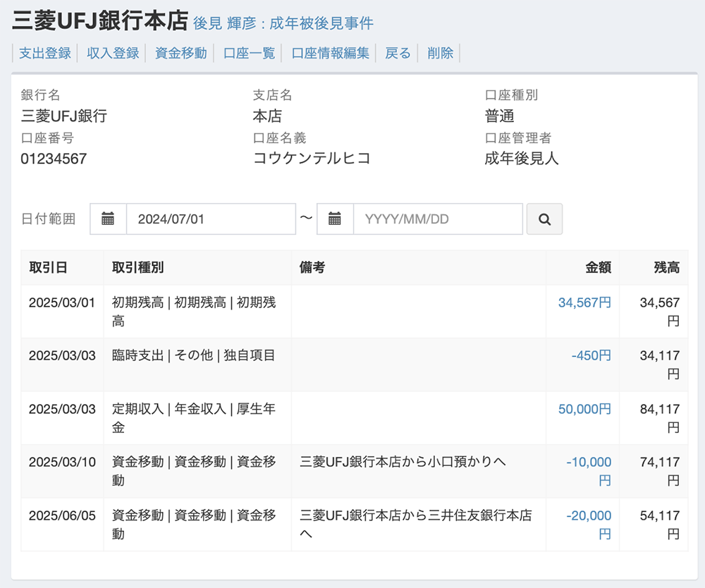Click the start date calendar icon

click(108, 219)
